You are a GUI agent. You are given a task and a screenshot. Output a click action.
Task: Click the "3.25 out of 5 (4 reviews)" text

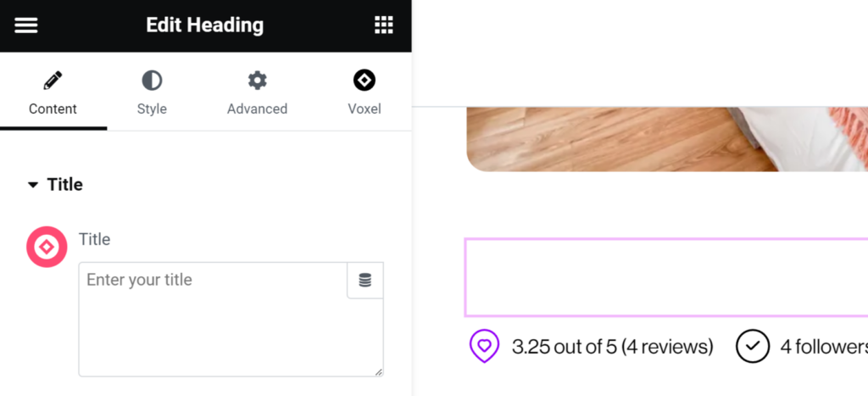tap(612, 346)
